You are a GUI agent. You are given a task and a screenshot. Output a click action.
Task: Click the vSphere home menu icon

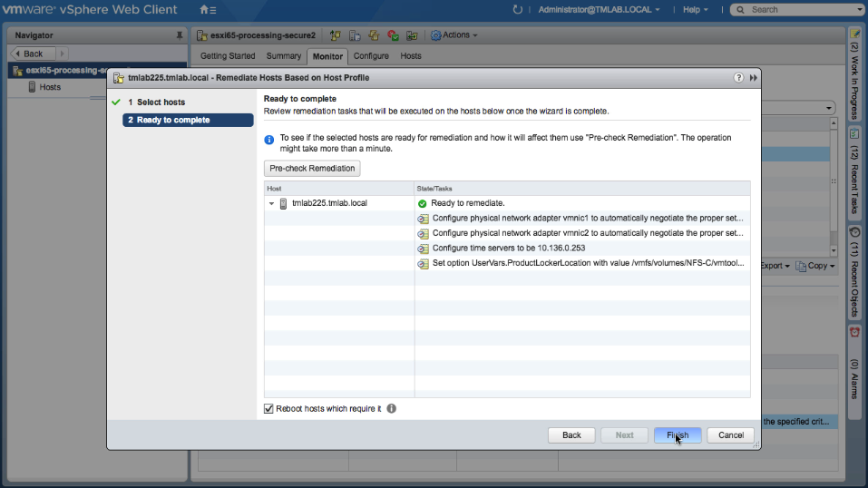point(207,10)
